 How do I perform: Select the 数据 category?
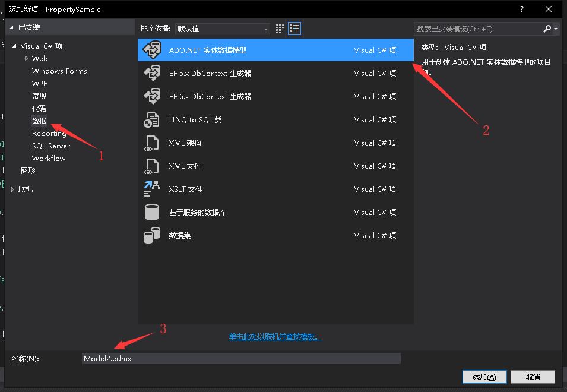coord(39,121)
